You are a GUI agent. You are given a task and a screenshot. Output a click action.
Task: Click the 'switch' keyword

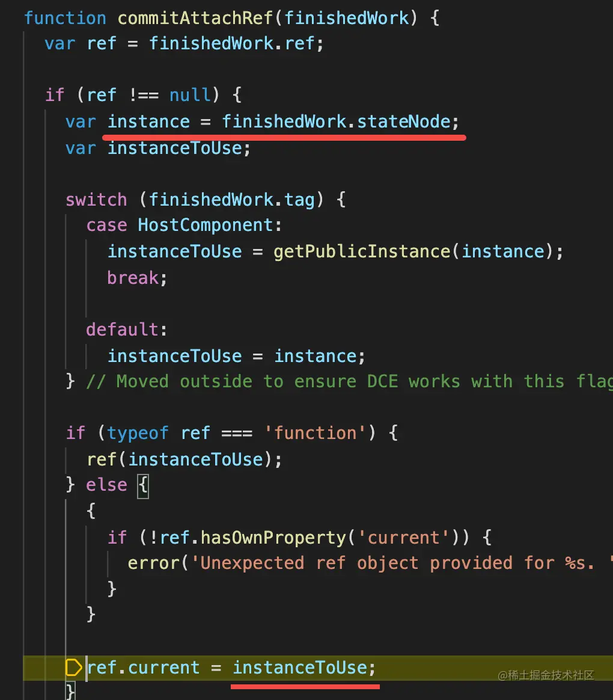96,200
